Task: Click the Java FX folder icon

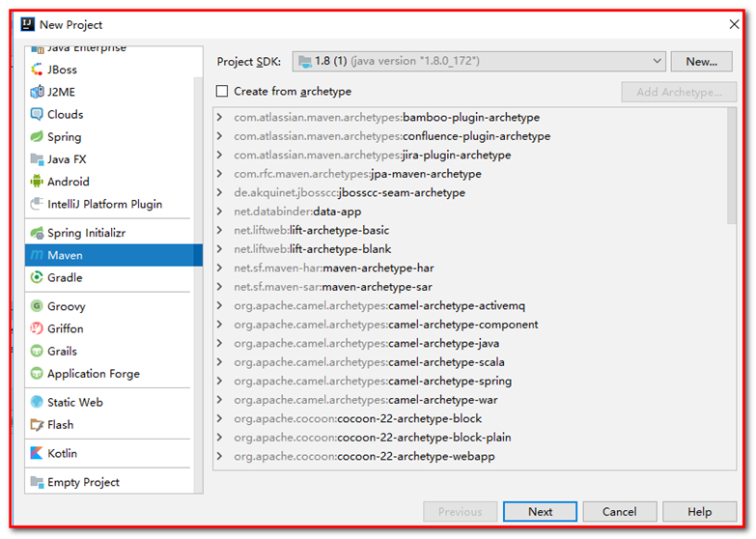Action: coord(37,159)
